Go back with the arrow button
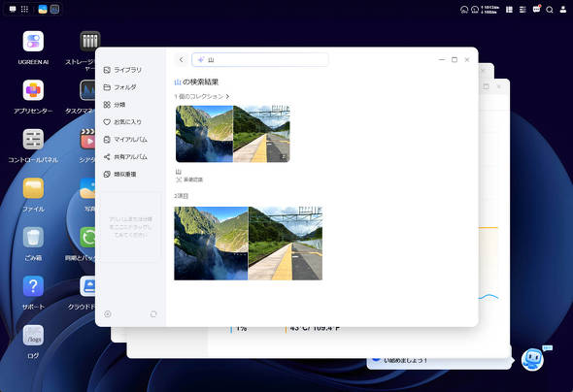 (182, 59)
